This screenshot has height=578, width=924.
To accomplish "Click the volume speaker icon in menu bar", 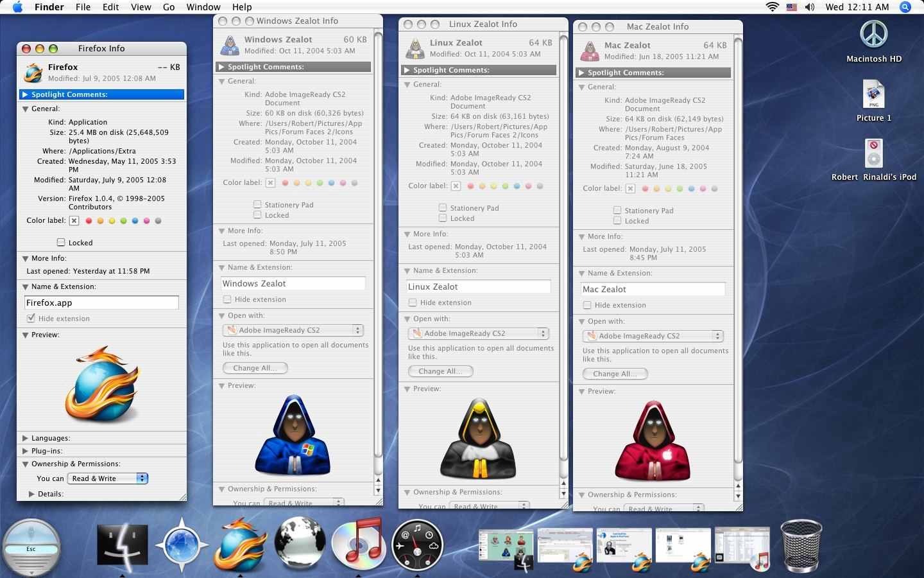I will point(810,7).
